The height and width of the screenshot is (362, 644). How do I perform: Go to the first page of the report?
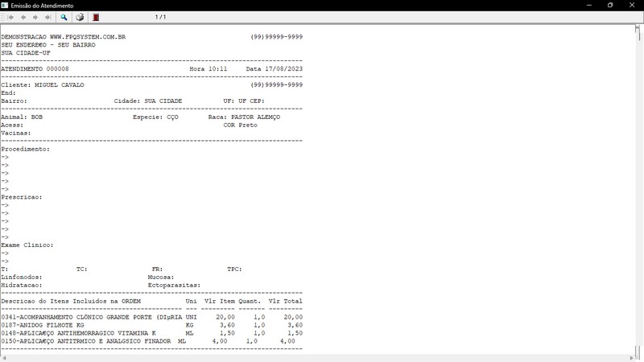(11, 17)
